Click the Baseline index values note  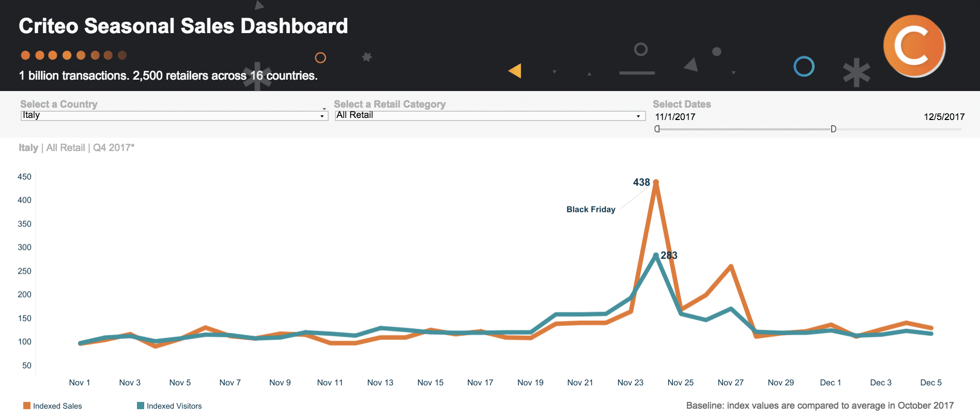pos(820,406)
